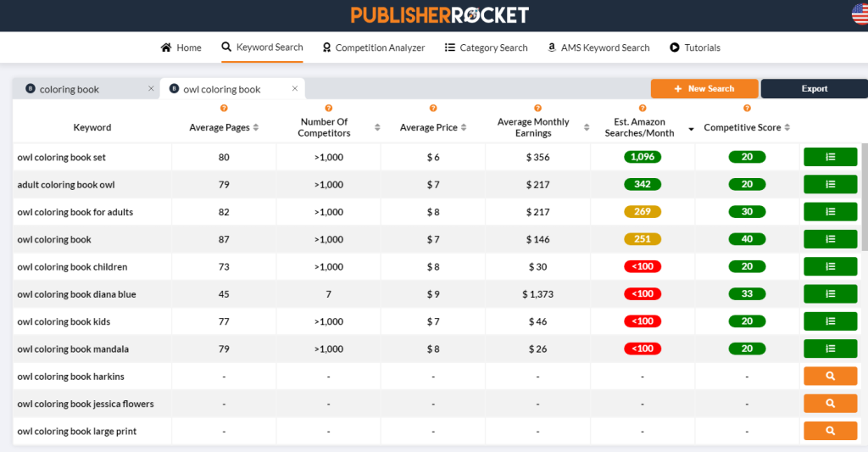Click help icon above Average Price
Image resolution: width=868 pixels, height=452 pixels.
433,108
